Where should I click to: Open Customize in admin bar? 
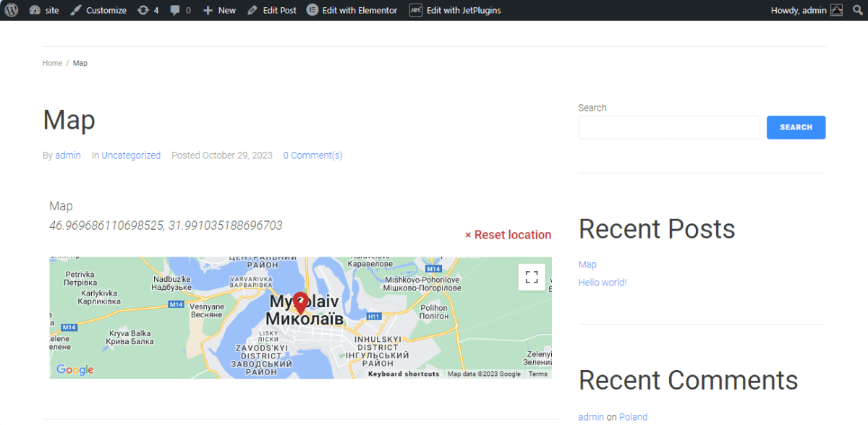(x=98, y=10)
